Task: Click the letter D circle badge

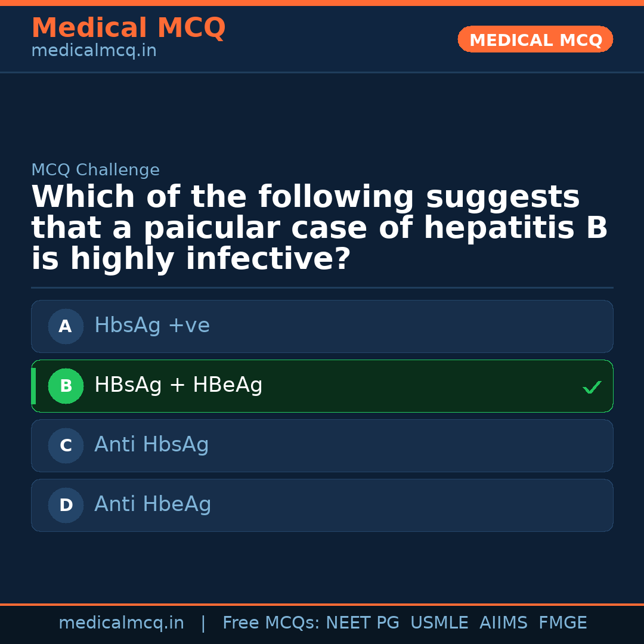Action: coord(66,505)
